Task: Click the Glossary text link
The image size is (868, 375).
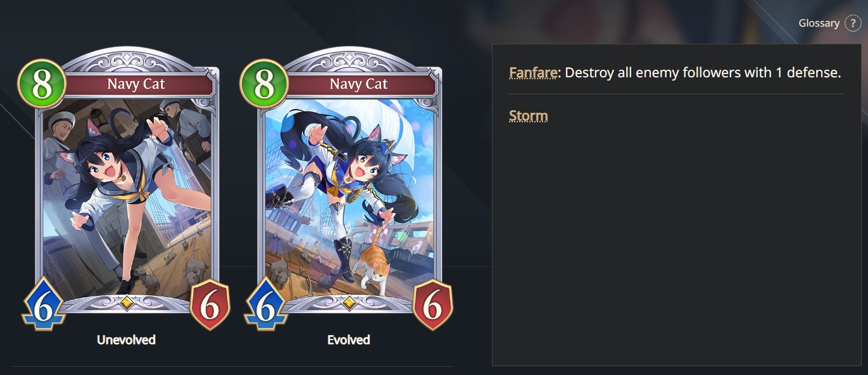Action: 819,23
